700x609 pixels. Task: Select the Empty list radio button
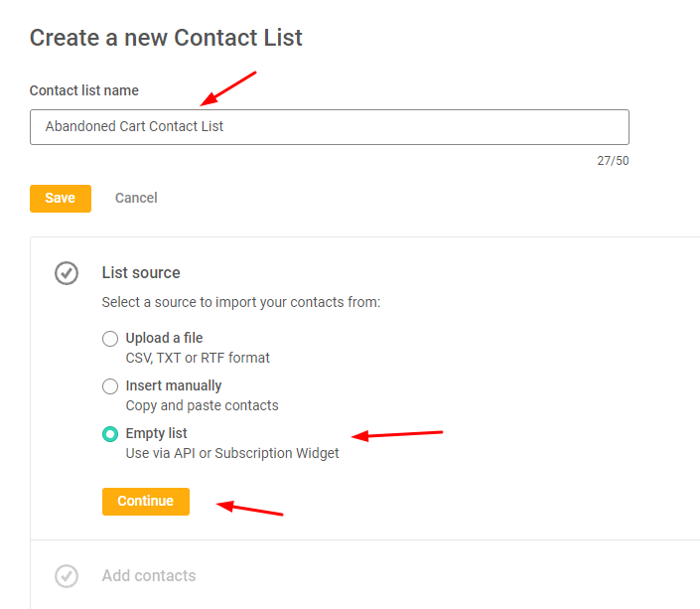tap(110, 434)
